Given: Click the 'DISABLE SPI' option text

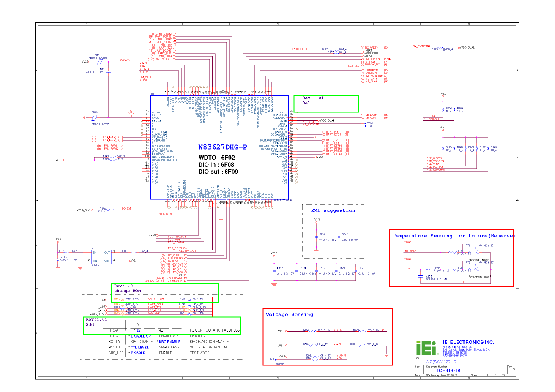Looking at the screenshot, I should pyautogui.click(x=141, y=336).
